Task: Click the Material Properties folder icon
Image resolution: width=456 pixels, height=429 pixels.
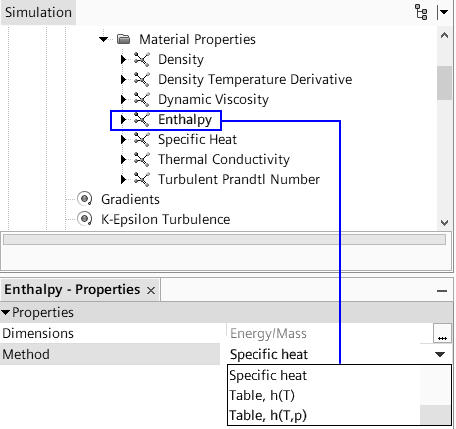Action: coord(124,39)
